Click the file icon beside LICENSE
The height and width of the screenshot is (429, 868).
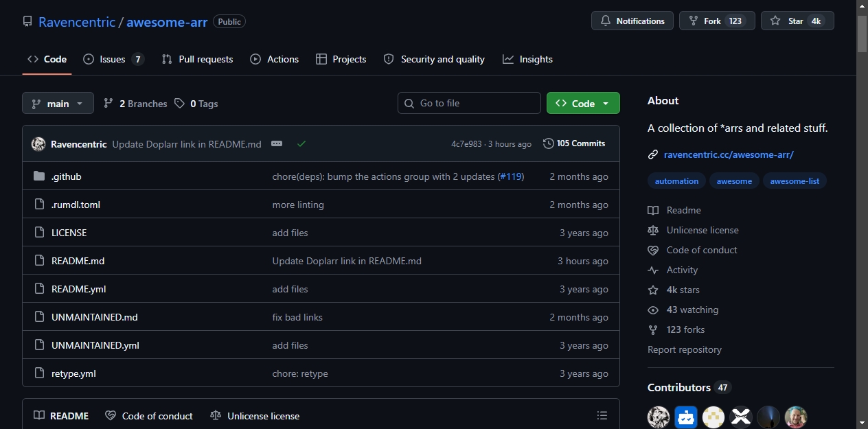click(39, 233)
